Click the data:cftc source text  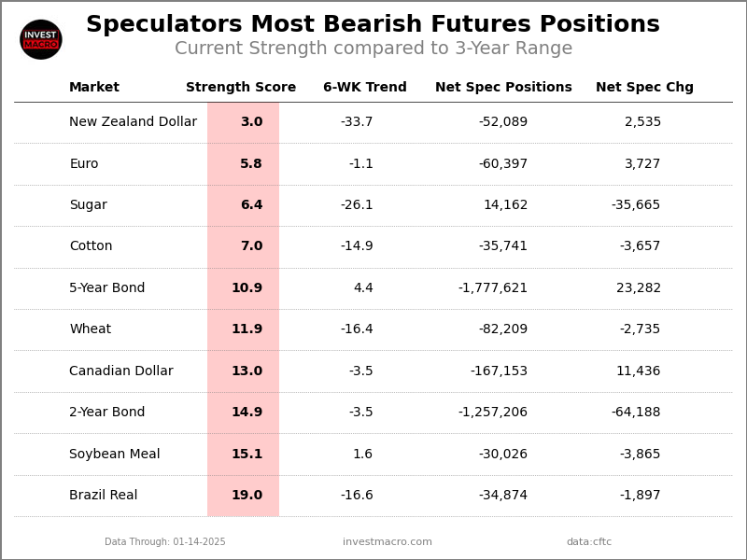589,542
